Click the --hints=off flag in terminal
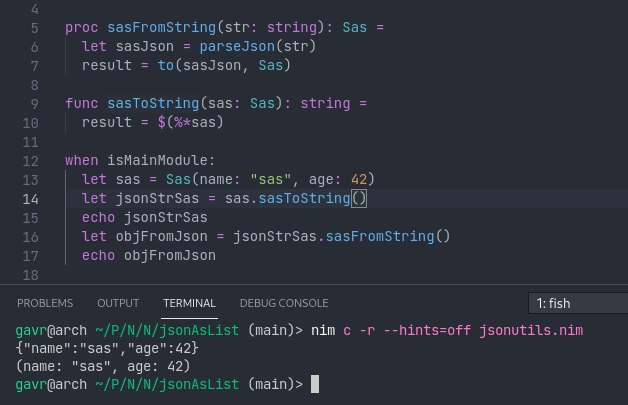Screen dimensions: 628x405 coord(427,330)
